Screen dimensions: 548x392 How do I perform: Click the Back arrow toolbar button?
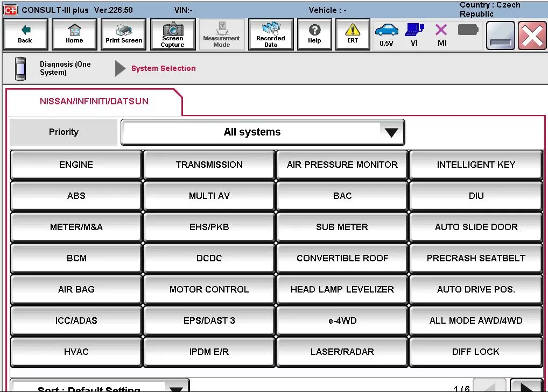coord(25,34)
